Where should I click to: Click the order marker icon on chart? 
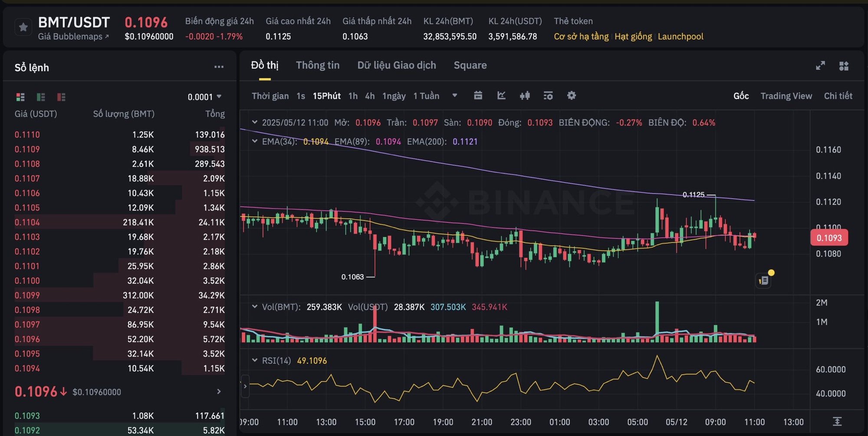click(x=763, y=281)
